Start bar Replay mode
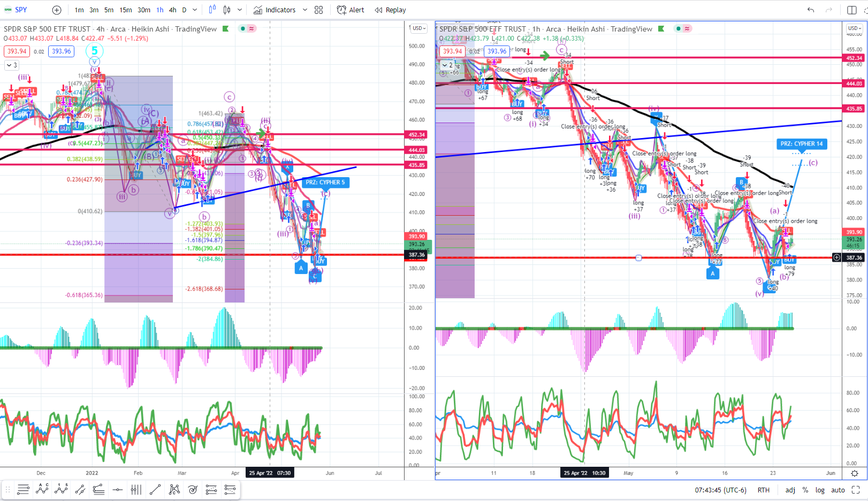The height and width of the screenshot is (501, 868). point(390,10)
